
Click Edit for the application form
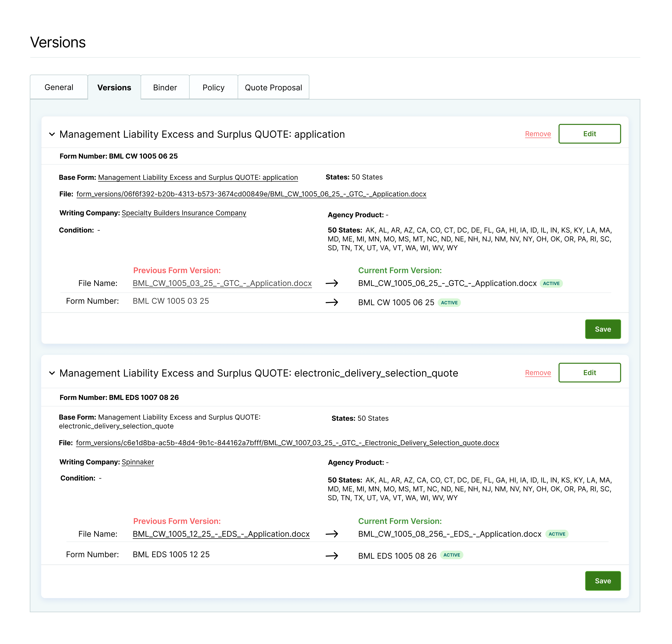[x=589, y=134]
